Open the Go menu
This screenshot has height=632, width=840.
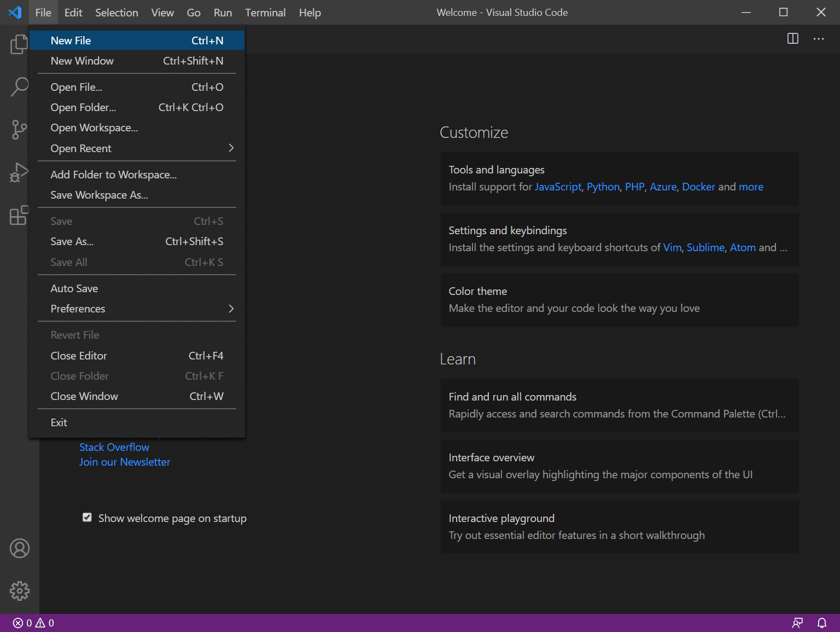point(194,12)
